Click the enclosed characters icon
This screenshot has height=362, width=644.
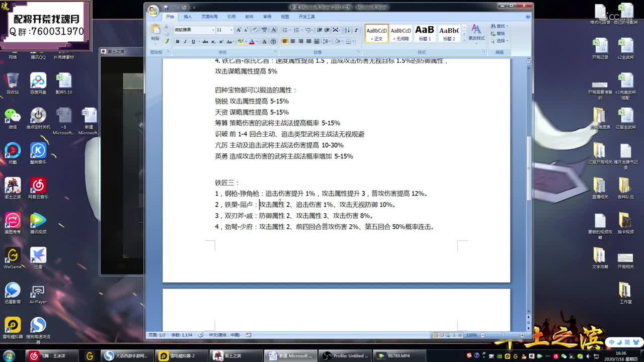tap(273, 42)
